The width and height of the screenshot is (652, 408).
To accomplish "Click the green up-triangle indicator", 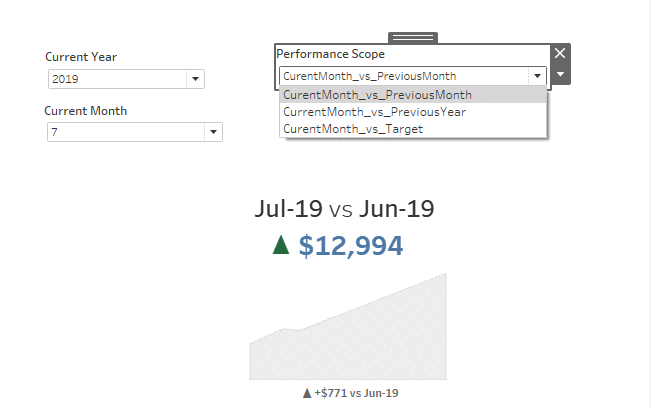I will click(x=281, y=245).
